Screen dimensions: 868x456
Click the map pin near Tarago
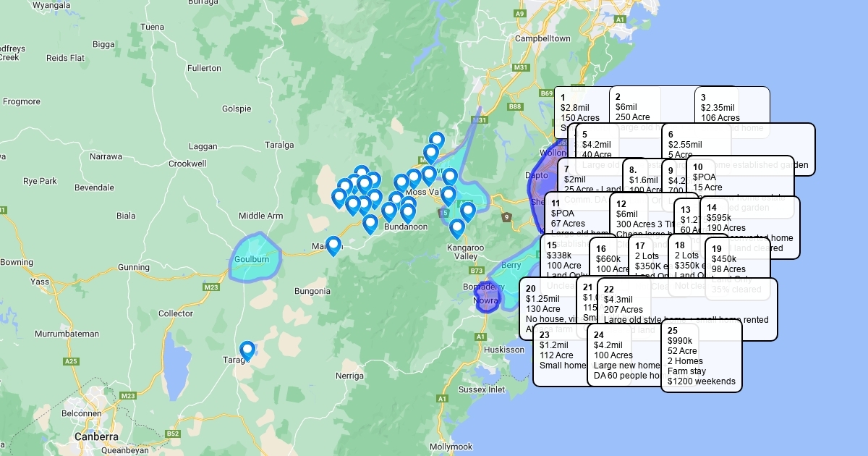click(247, 351)
